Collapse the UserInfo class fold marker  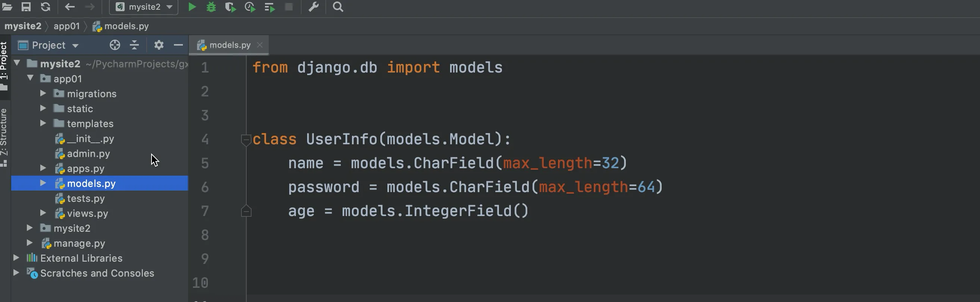click(246, 139)
